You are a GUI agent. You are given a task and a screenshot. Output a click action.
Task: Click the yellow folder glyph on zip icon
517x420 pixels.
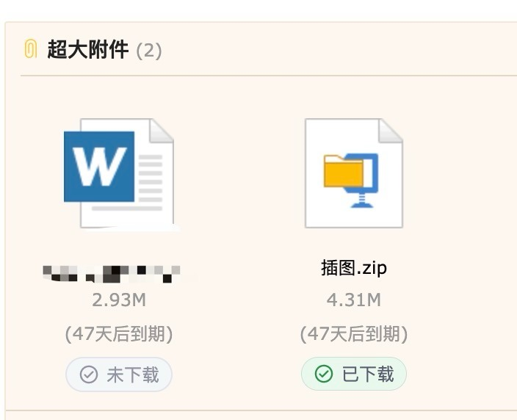pyautogui.click(x=344, y=173)
